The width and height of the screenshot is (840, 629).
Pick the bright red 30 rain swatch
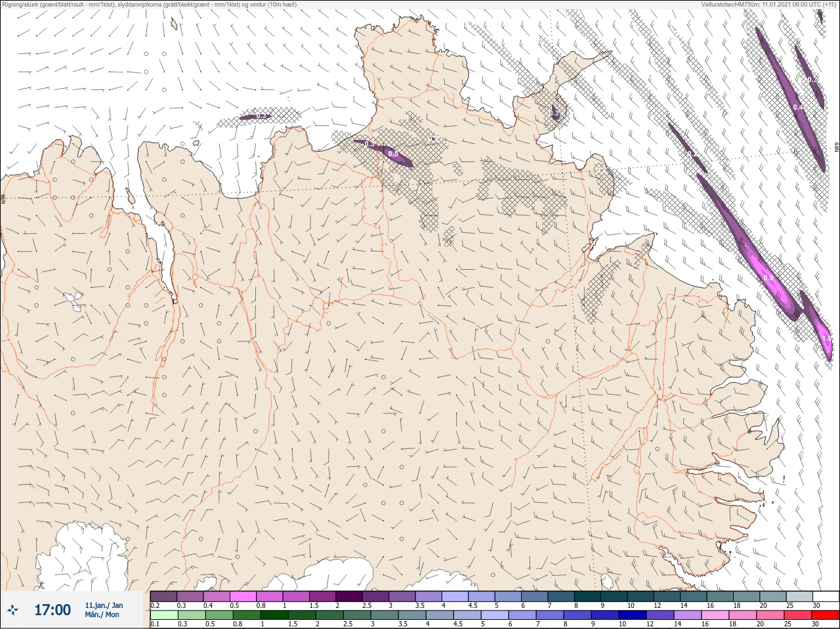pos(825,615)
